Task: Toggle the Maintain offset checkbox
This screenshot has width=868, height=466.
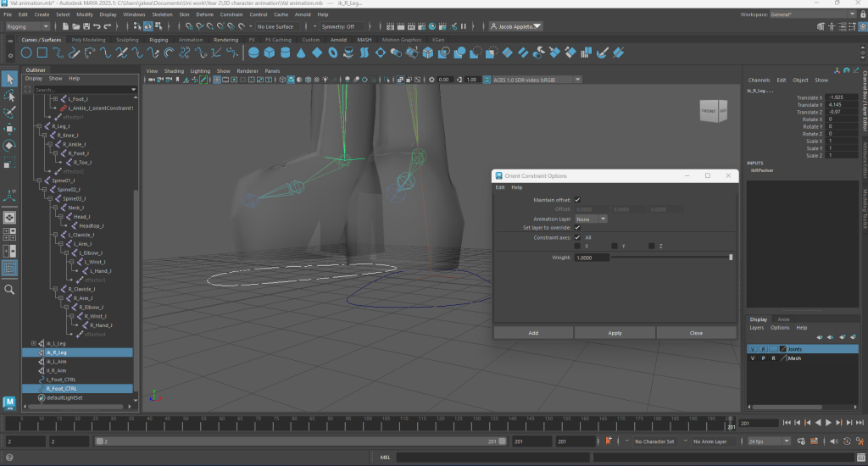Action: [x=577, y=200]
